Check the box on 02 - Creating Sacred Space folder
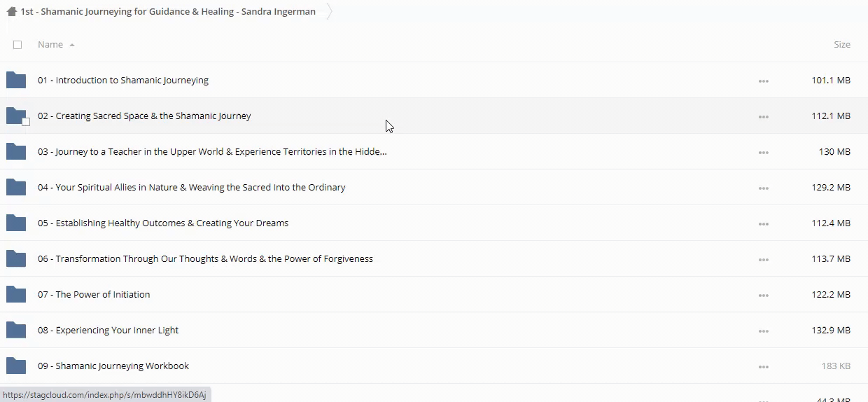Viewport: 868px width, 402px height. click(26, 122)
